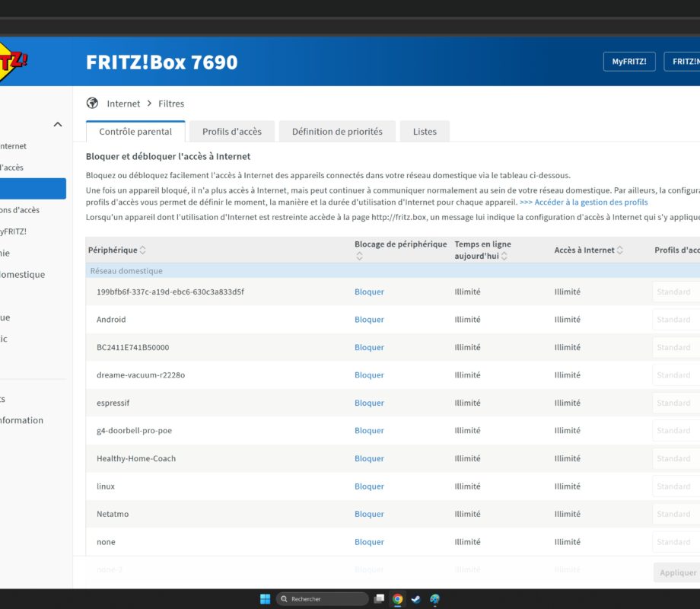Screen dimensions: 700x609
Task: Click the device name linux
Action: point(106,486)
